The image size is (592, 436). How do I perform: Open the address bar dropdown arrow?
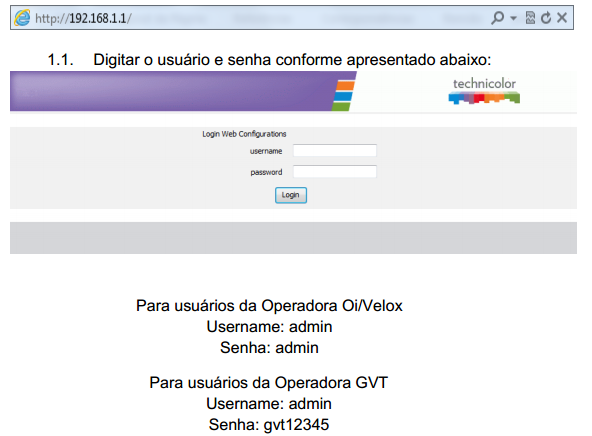click(x=513, y=18)
